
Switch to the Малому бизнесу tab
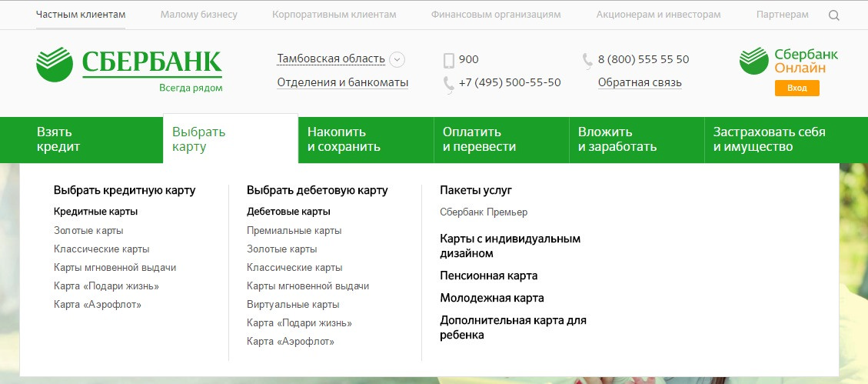point(198,15)
